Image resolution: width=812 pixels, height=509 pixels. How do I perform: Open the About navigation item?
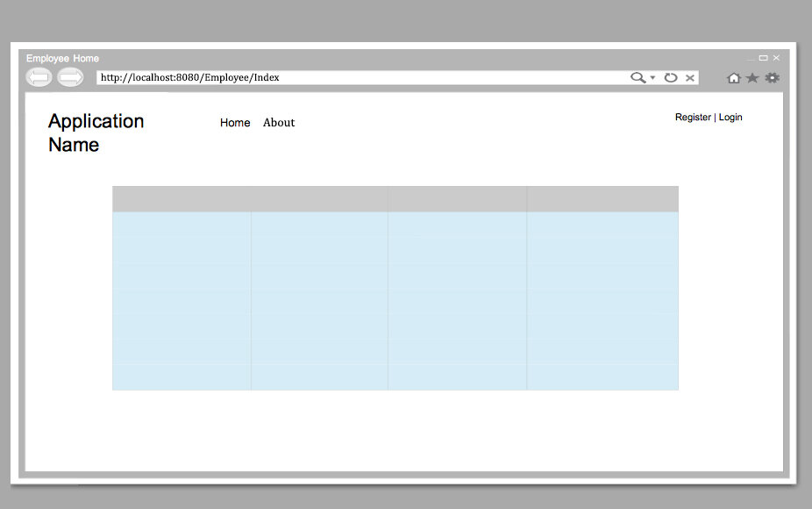[x=279, y=123]
